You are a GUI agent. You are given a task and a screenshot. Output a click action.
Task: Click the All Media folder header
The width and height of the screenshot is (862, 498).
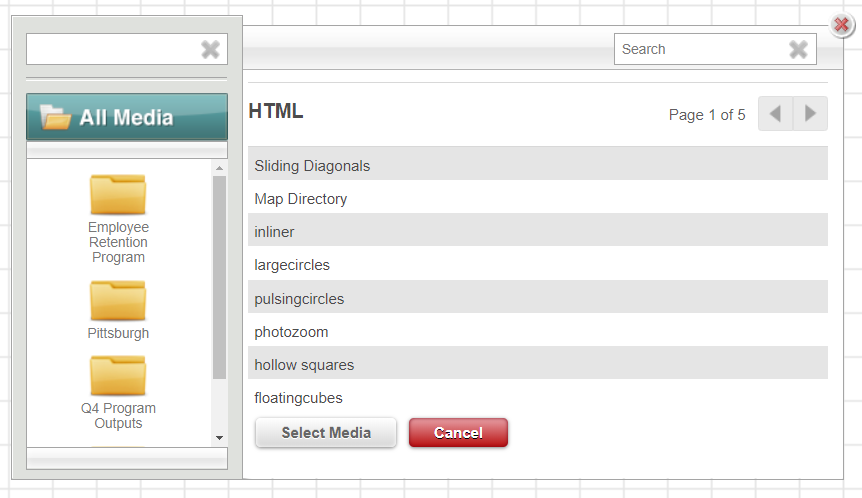[x=127, y=117]
